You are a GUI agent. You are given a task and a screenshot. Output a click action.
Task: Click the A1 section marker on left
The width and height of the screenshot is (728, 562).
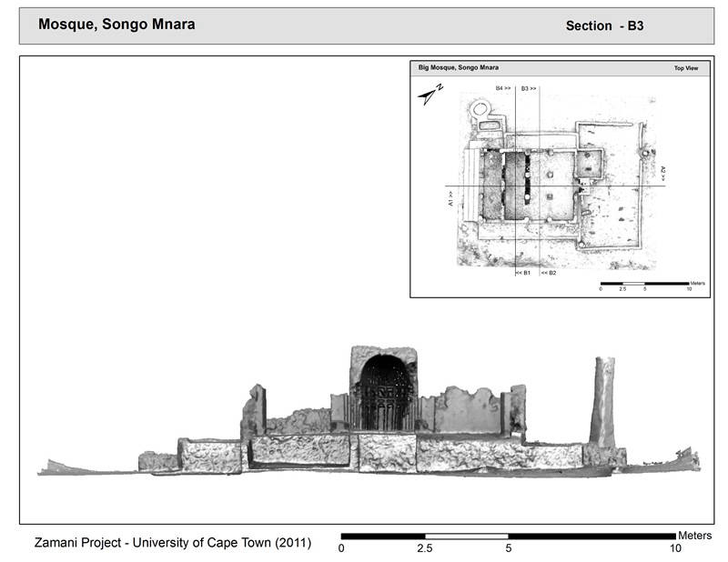click(x=450, y=199)
